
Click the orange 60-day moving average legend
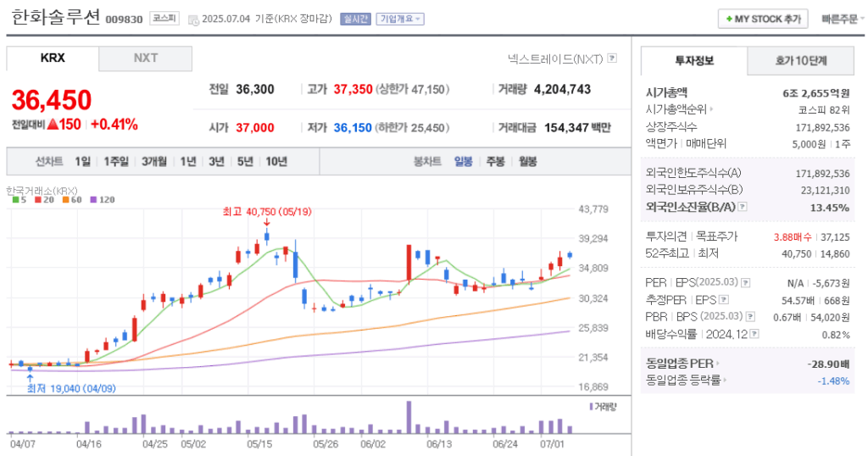[72, 200]
